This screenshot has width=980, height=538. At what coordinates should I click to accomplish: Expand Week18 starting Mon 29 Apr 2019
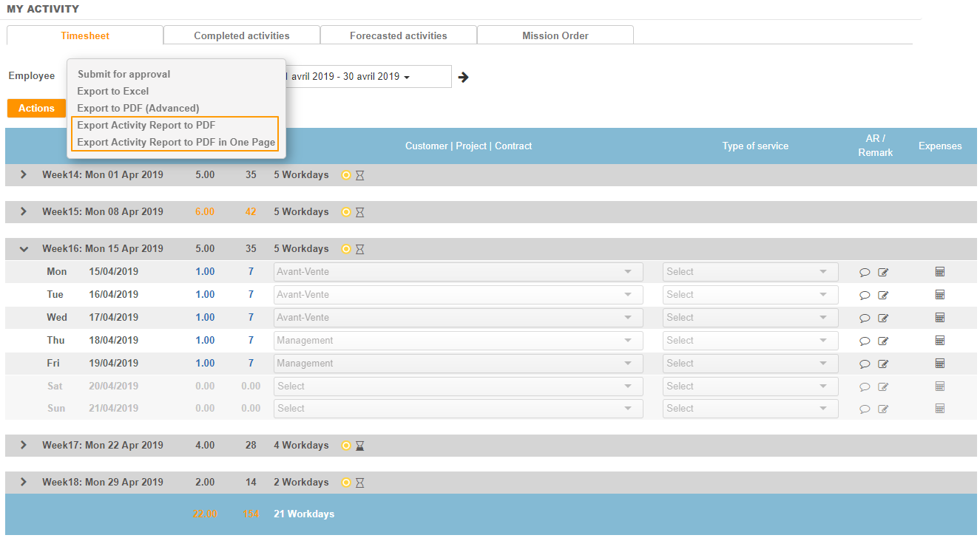(x=24, y=482)
